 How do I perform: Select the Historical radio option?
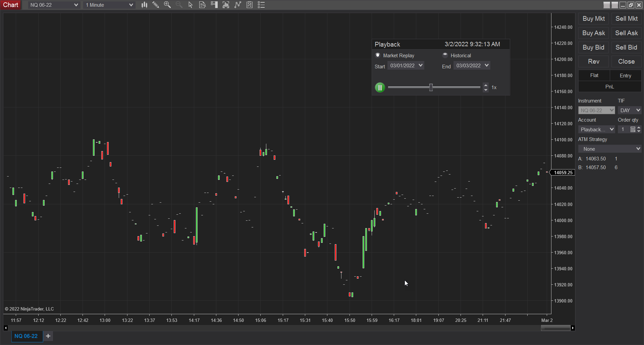click(445, 55)
